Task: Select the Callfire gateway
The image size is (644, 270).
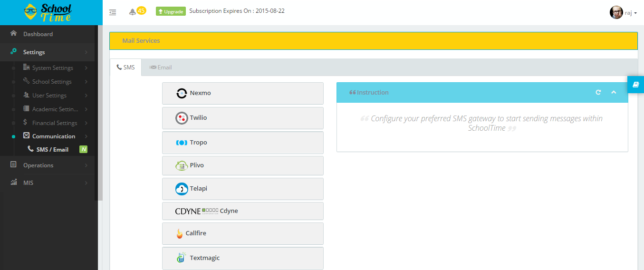Action: (243, 233)
